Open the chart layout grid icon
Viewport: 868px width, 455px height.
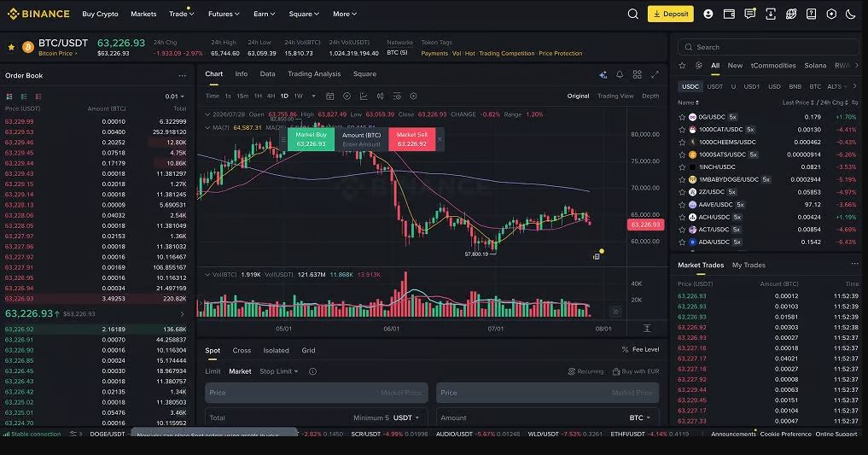(638, 74)
